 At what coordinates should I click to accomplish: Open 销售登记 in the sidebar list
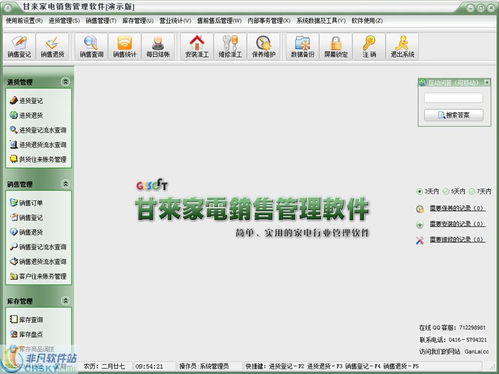26,217
